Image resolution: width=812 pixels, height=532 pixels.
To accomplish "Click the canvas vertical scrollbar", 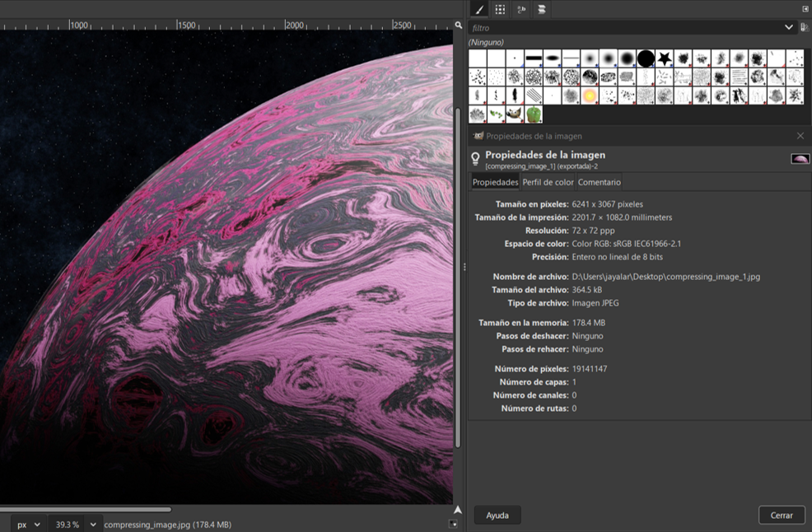I will click(458, 278).
